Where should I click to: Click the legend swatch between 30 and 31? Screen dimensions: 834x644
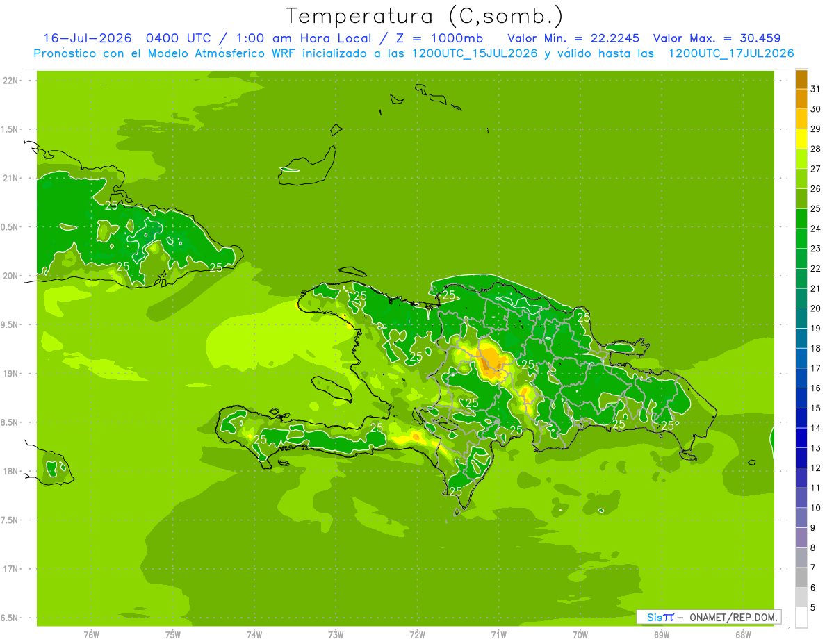point(801,99)
